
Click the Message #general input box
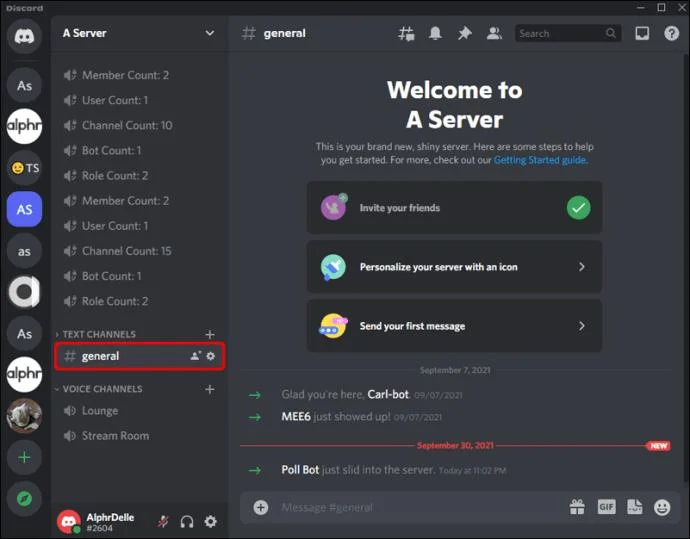click(418, 507)
